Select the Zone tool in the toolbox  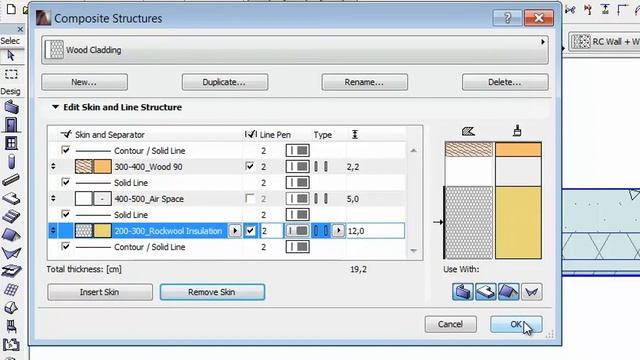[11, 344]
